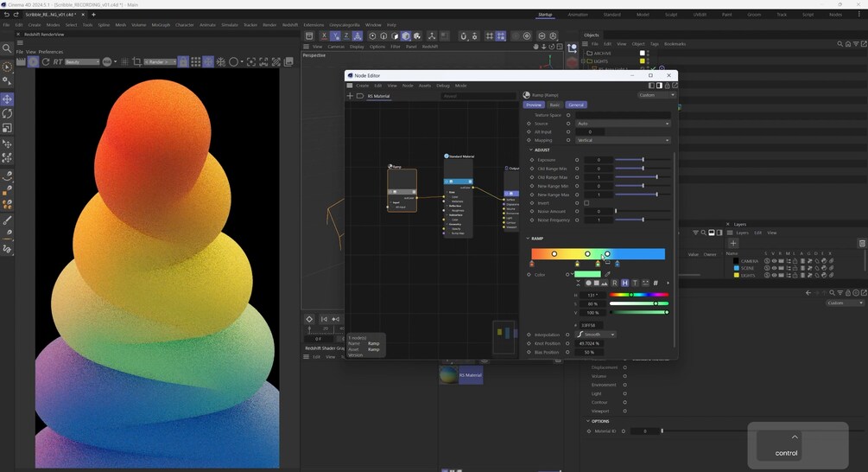Click the Saturation slider bar
Screen dimensions: 868x472
[x=639, y=303]
